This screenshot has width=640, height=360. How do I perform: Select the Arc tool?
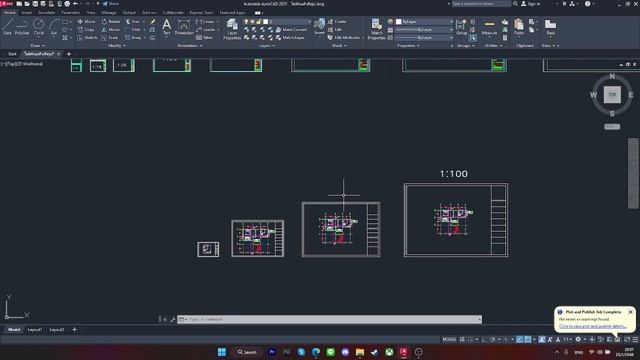(53, 27)
